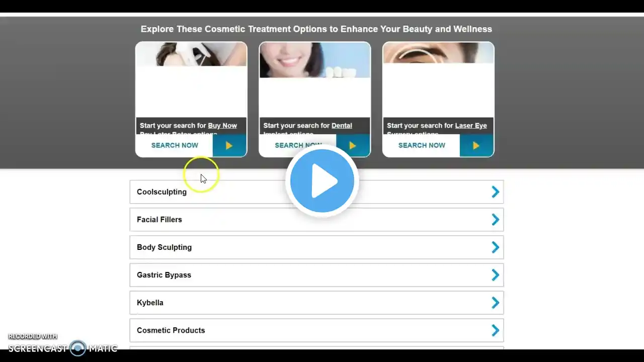This screenshot has height=362, width=644.
Task: Open the Dental Implant options link
Action: (x=342, y=126)
